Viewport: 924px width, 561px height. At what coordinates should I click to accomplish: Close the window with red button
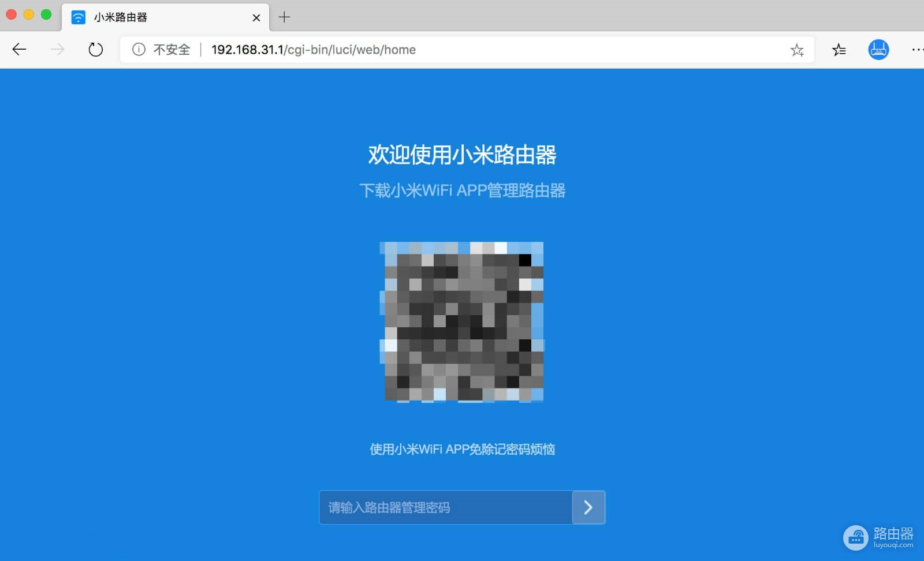(x=11, y=14)
